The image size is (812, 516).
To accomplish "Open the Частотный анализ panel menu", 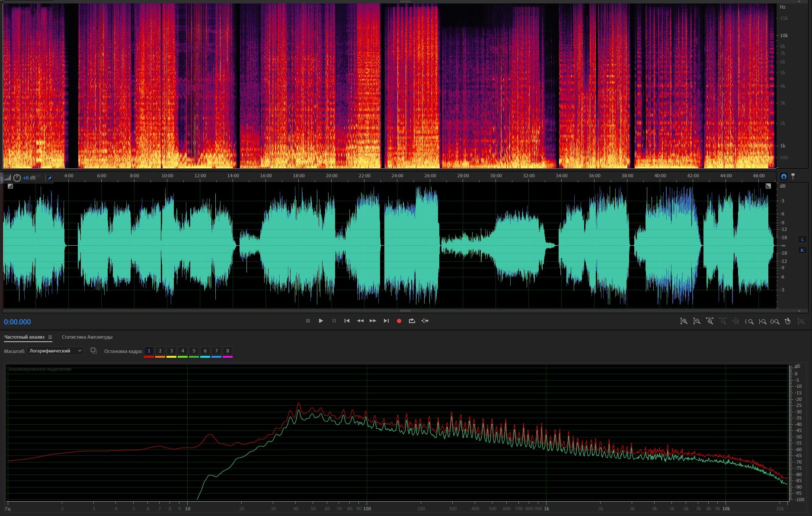I will 50,337.
